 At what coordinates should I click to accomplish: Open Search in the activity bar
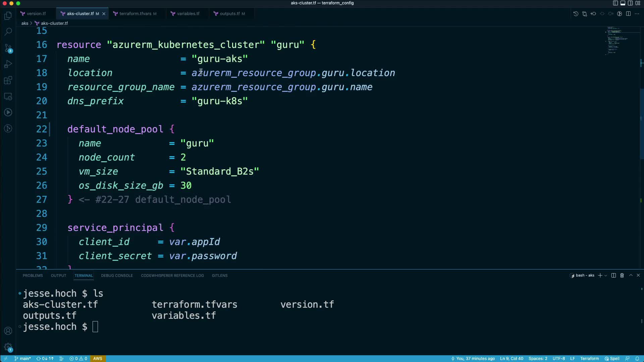click(8, 32)
